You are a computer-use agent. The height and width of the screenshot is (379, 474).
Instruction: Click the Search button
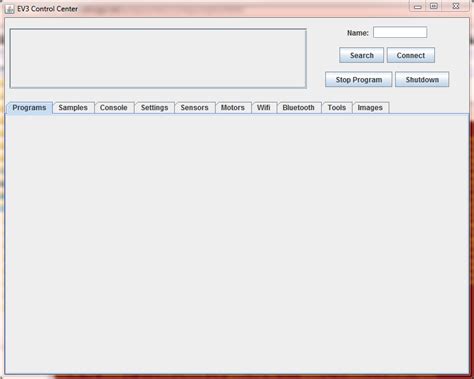tap(362, 55)
